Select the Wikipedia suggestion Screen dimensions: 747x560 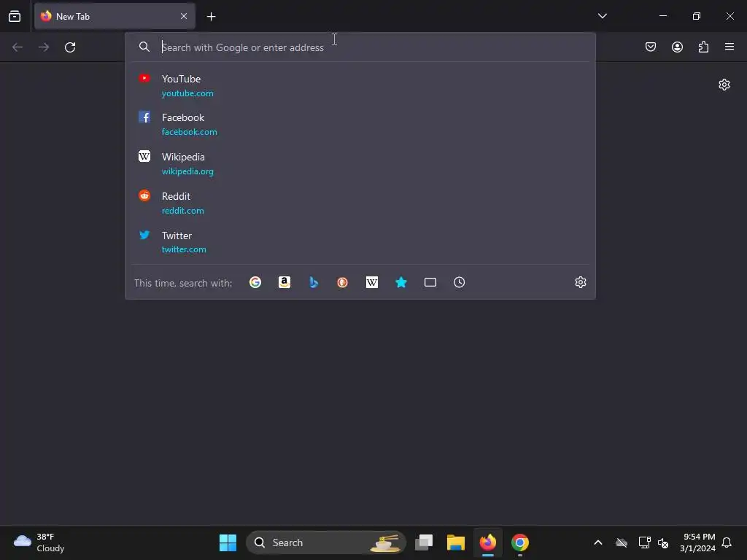click(x=360, y=164)
